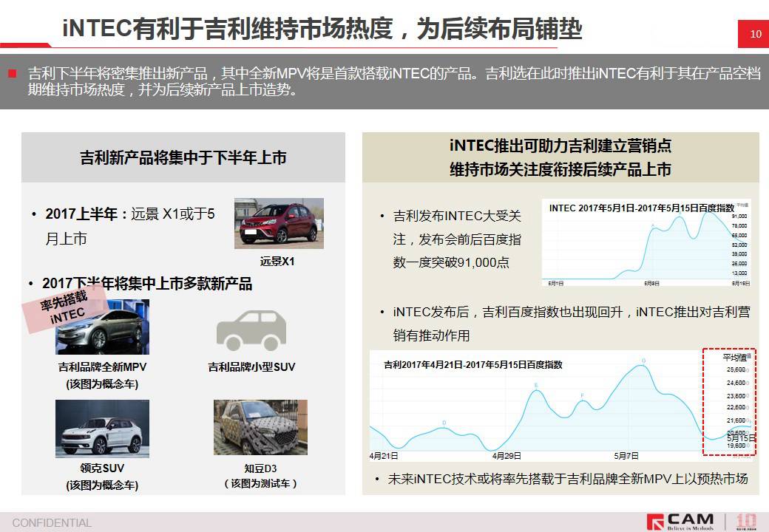Click the INTEC Baidu index line chart
Viewport: 769px width, 532px height.
[646, 243]
